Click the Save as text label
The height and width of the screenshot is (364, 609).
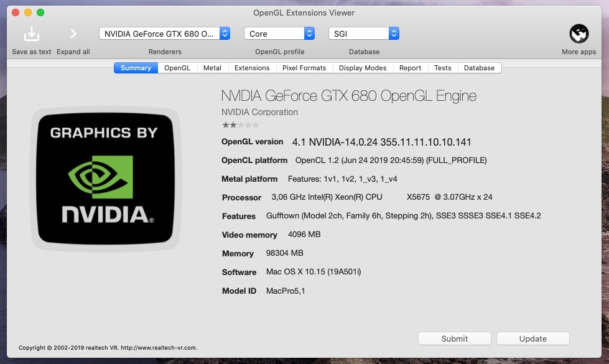click(32, 52)
